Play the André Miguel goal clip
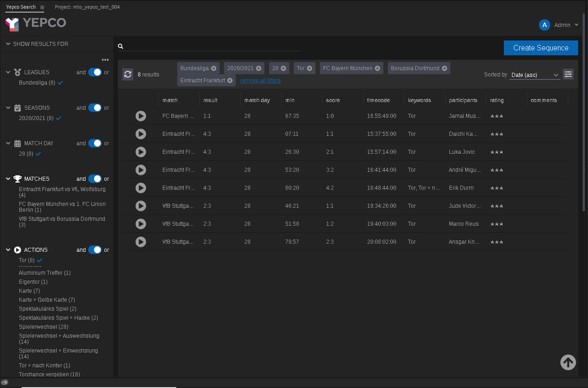This screenshot has width=588, height=388. tap(141, 170)
